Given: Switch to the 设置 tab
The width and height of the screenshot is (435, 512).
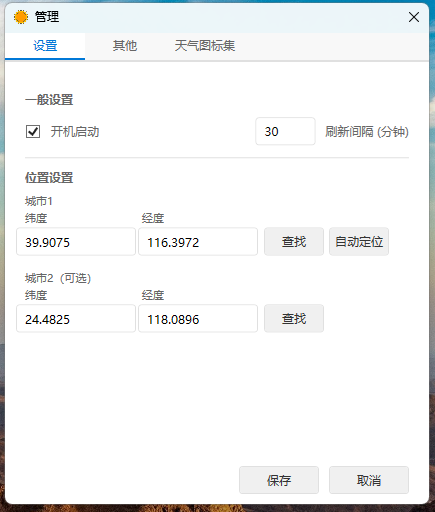Looking at the screenshot, I should coord(45,46).
